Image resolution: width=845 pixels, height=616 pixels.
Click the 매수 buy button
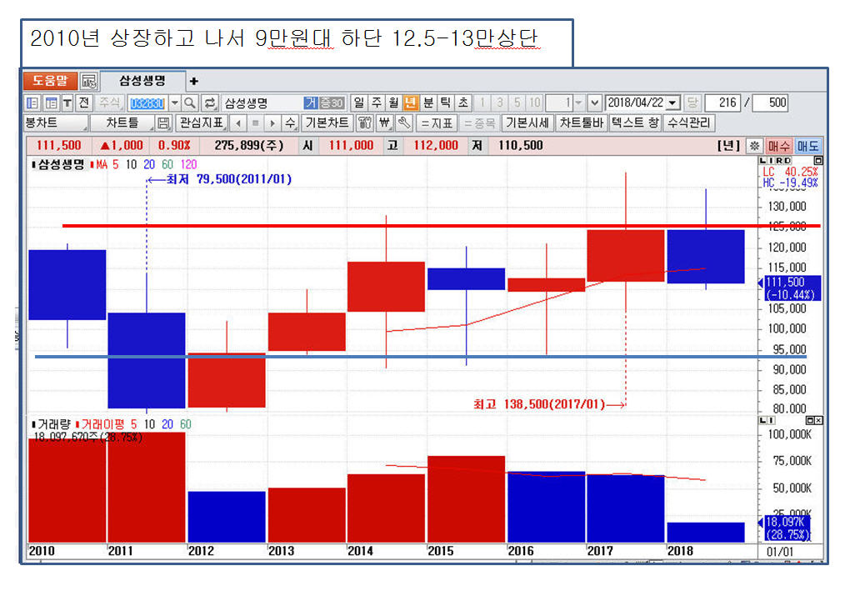[x=779, y=145]
